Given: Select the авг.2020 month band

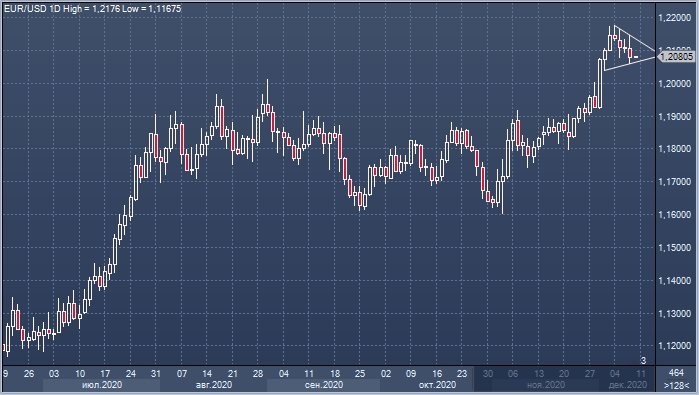Looking at the screenshot, I should (214, 385).
